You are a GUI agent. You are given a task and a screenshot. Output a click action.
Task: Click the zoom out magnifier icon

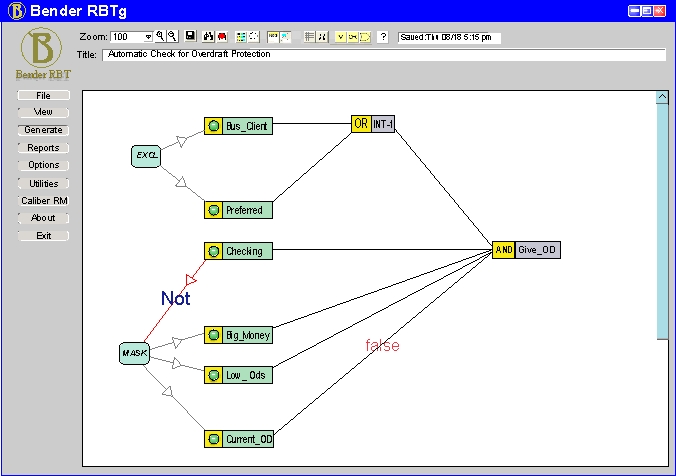(172, 37)
